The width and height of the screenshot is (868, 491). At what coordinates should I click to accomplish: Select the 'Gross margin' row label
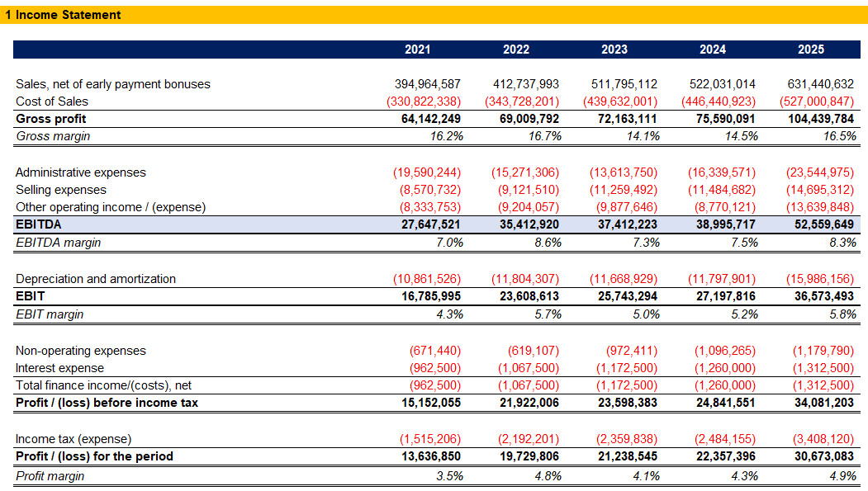click(53, 136)
